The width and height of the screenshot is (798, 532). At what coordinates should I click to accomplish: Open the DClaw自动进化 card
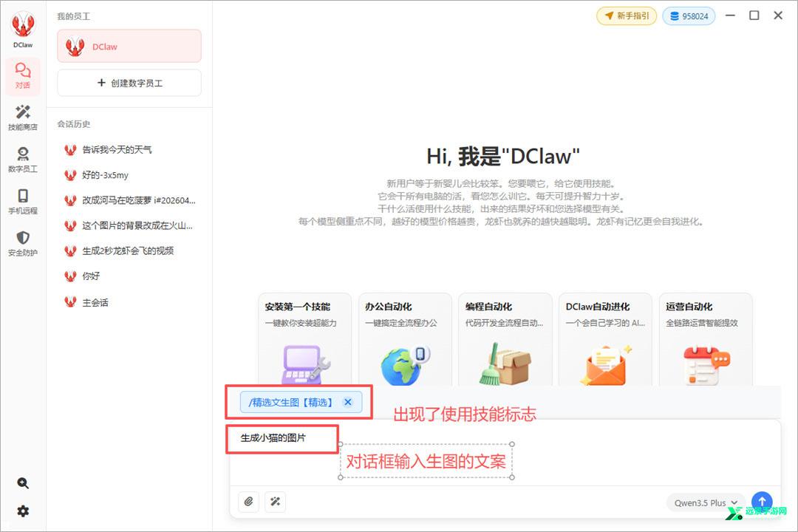(606, 338)
